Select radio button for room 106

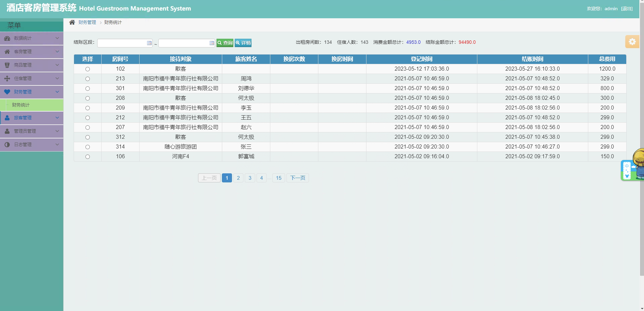pos(88,157)
